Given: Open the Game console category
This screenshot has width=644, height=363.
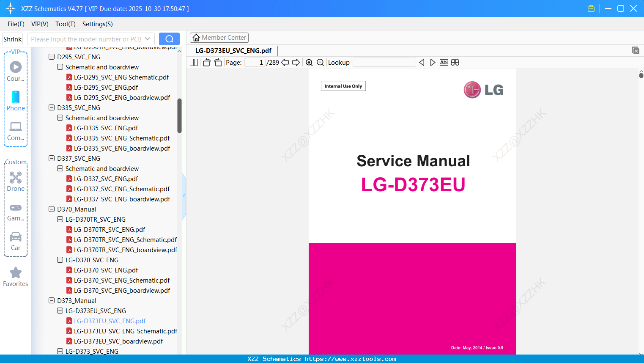Looking at the screenshot, I should [16, 210].
